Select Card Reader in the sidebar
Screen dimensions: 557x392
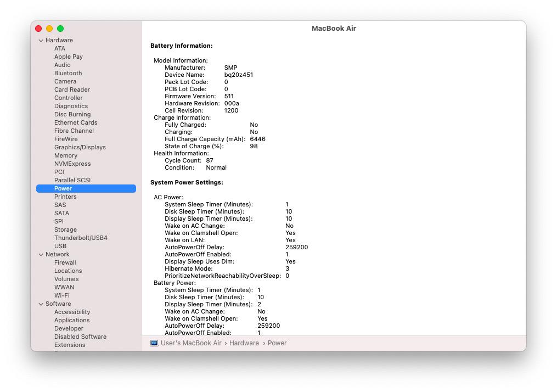(72, 89)
